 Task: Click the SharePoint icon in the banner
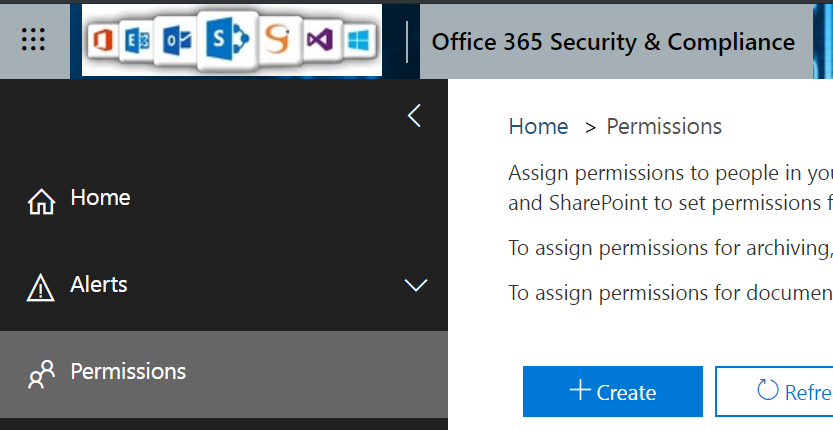click(227, 41)
